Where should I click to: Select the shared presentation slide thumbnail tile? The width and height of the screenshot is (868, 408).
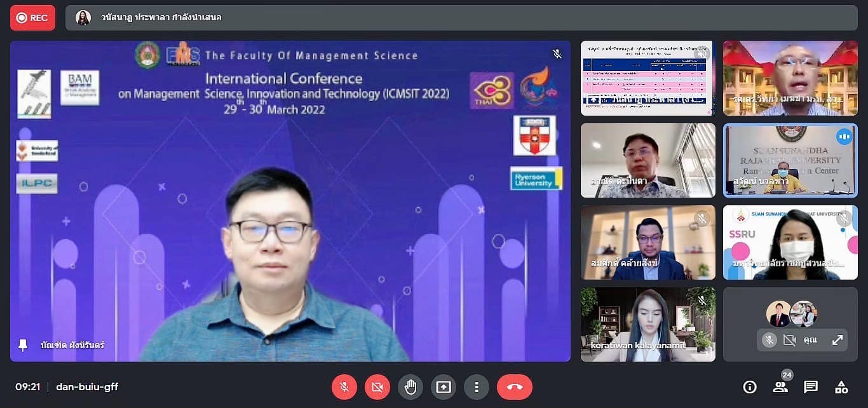tap(648, 78)
